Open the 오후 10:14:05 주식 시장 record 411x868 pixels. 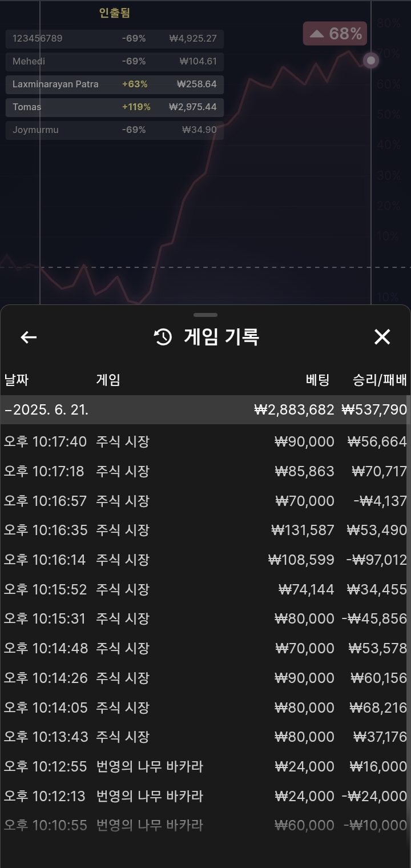[205, 708]
